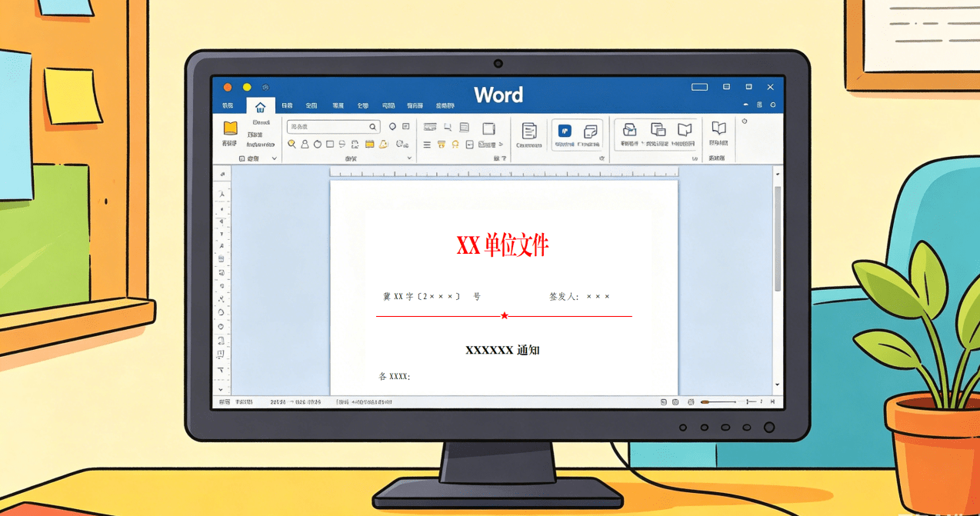Click the vertical scrollbar's down arrow

coord(777,385)
